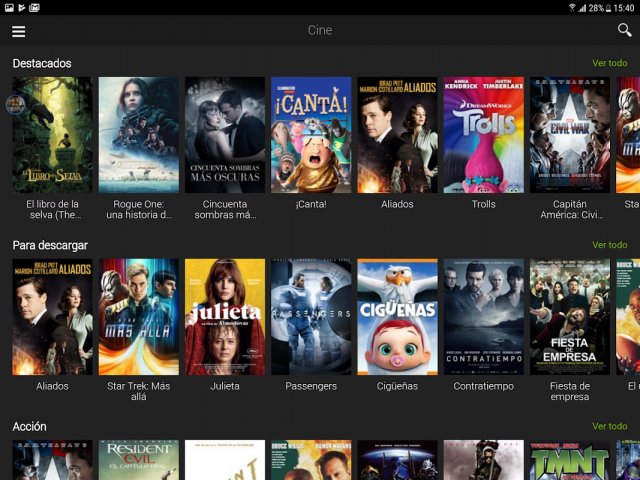The image size is (640, 480).
Task: Open the hamburger navigation menu
Action: [x=18, y=31]
